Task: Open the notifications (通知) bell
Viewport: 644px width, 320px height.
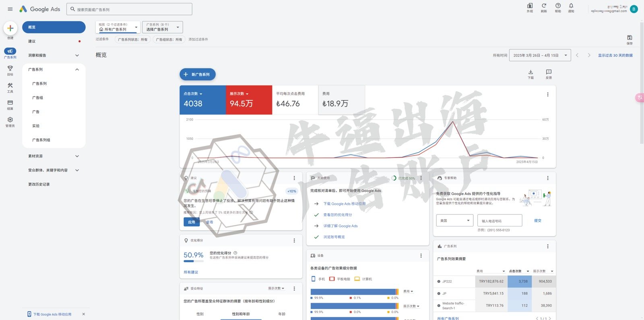Action: click(571, 7)
